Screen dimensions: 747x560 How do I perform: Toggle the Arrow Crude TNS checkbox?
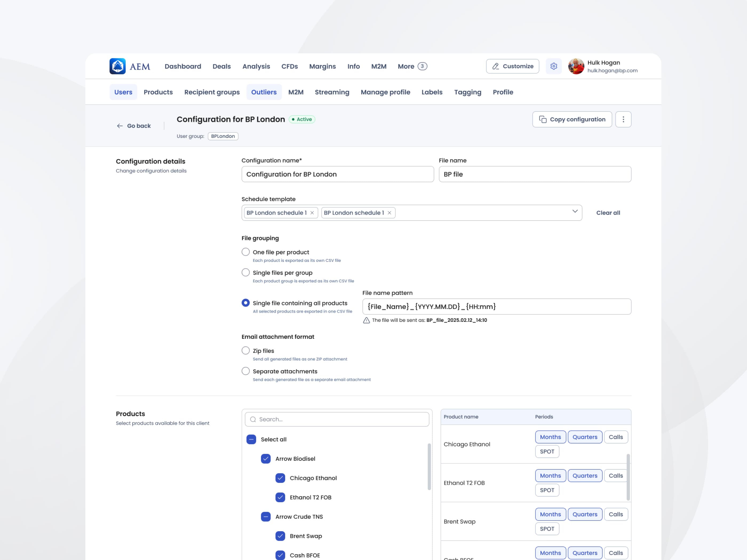(x=266, y=517)
